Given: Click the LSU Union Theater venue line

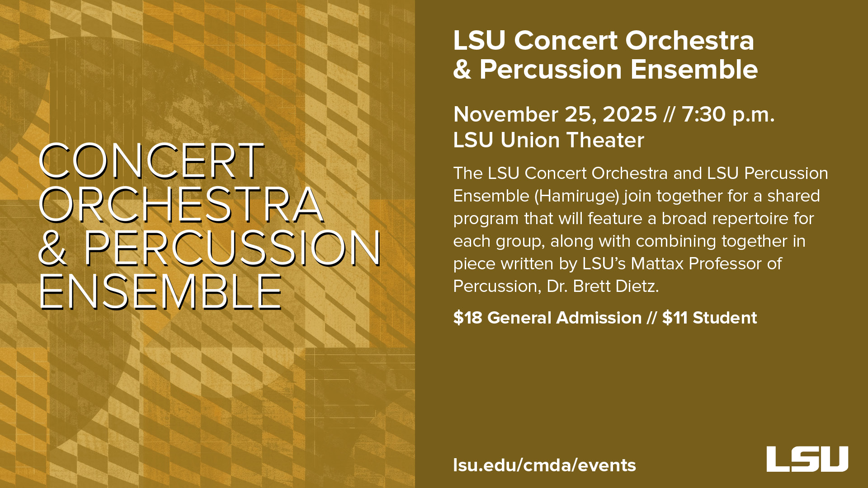Looking at the screenshot, I should (548, 140).
